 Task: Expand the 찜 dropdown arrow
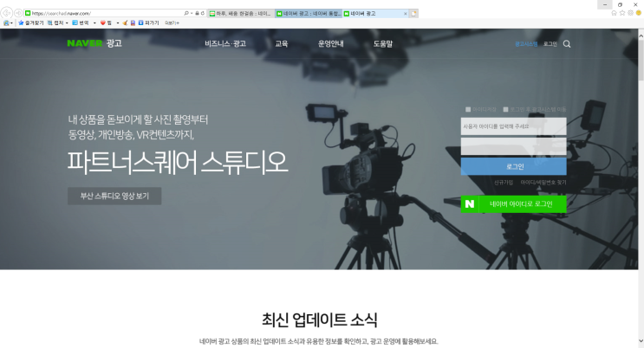pos(118,23)
